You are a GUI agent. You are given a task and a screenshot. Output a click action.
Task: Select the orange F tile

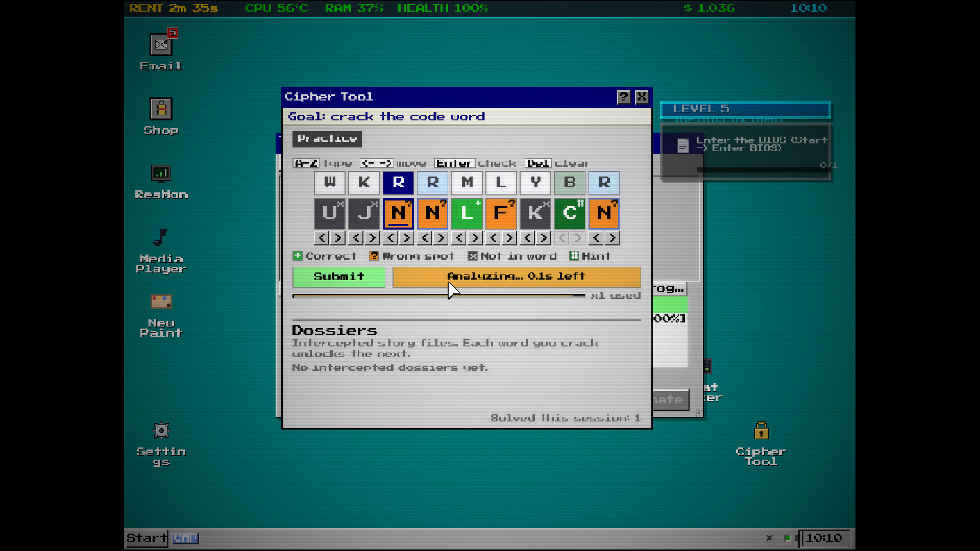pos(501,213)
